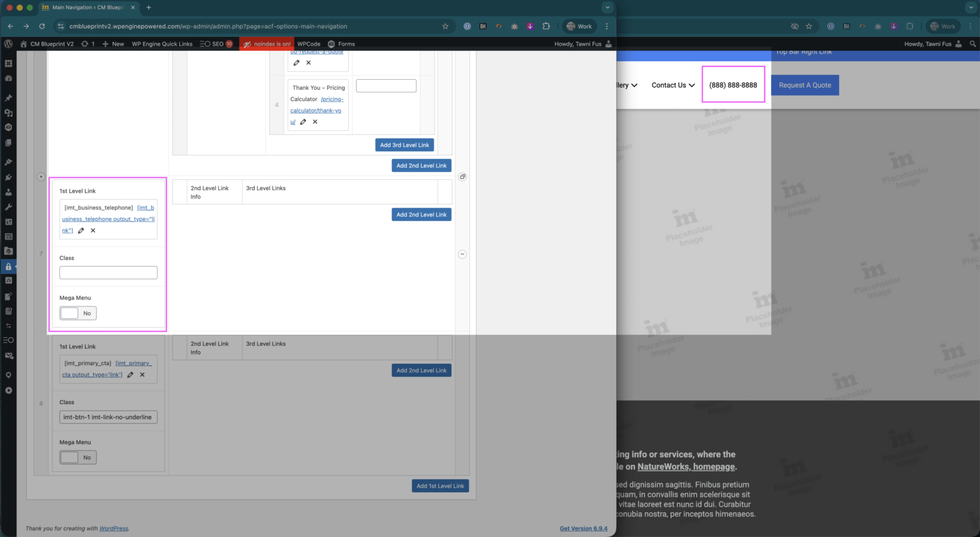Click the pencil icon beside imt_primary_cta link

(130, 375)
